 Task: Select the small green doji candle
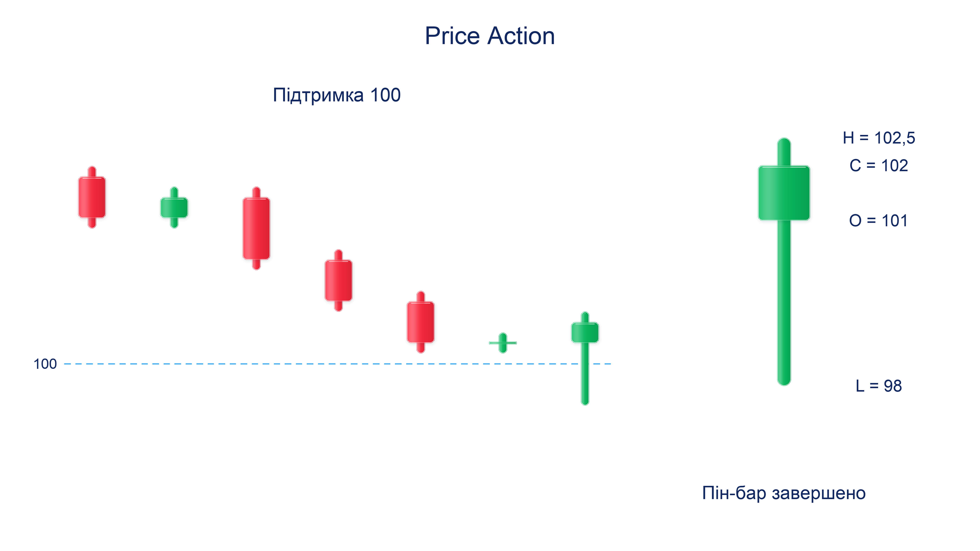point(503,343)
